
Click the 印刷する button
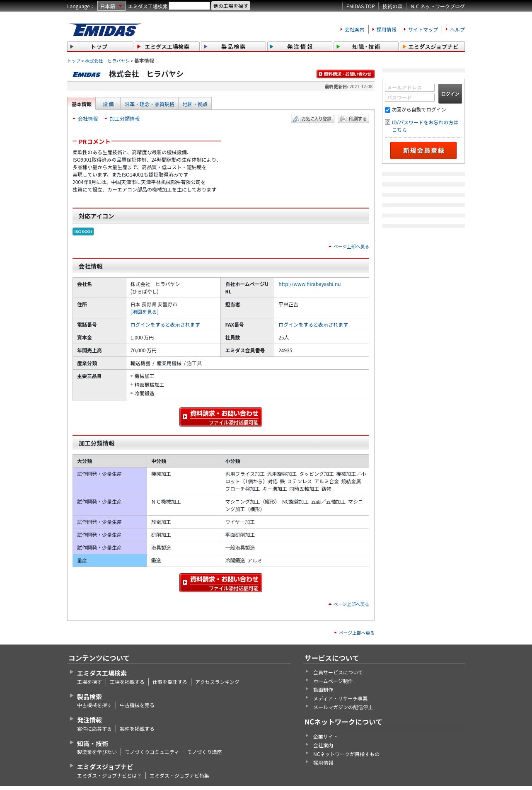353,119
